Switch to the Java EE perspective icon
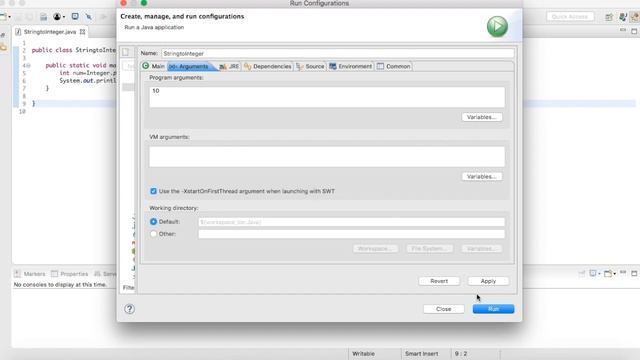 [623, 17]
